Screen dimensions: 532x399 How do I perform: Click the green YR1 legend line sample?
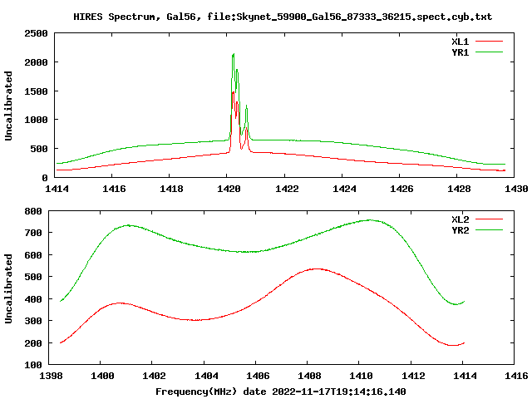[489, 52]
